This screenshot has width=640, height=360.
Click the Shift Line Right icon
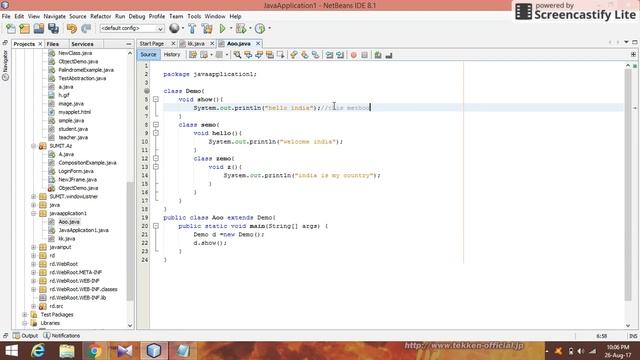pos(340,55)
